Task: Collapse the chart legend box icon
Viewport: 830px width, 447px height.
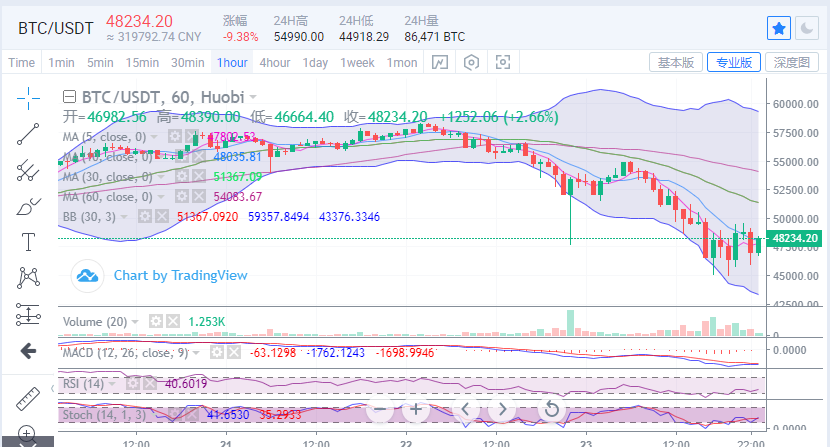Action: tap(69, 97)
